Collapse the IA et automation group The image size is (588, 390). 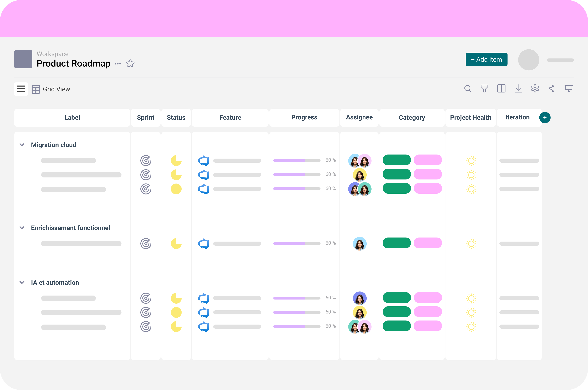tap(22, 283)
